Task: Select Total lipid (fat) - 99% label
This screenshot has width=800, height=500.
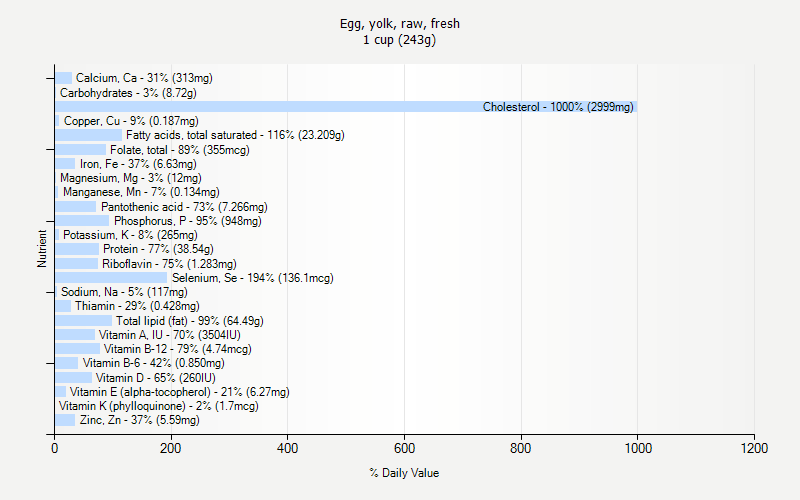Action: coord(190,321)
